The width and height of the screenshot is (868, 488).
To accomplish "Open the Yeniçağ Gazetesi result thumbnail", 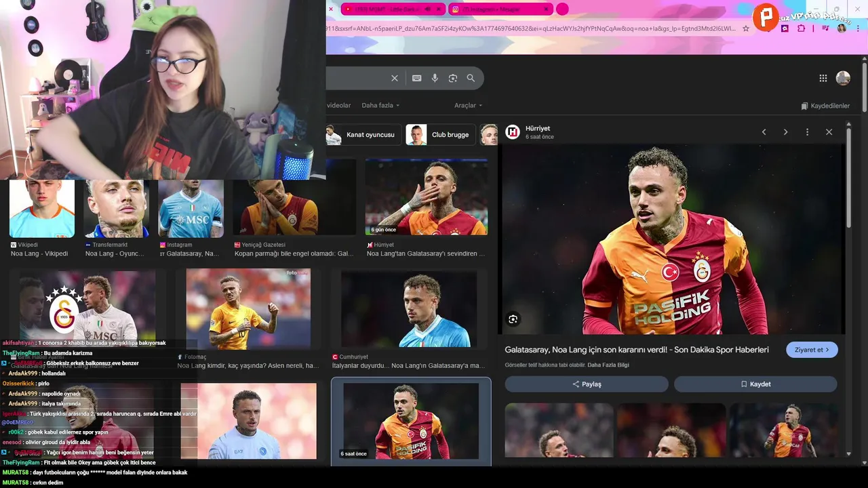I will (x=294, y=209).
